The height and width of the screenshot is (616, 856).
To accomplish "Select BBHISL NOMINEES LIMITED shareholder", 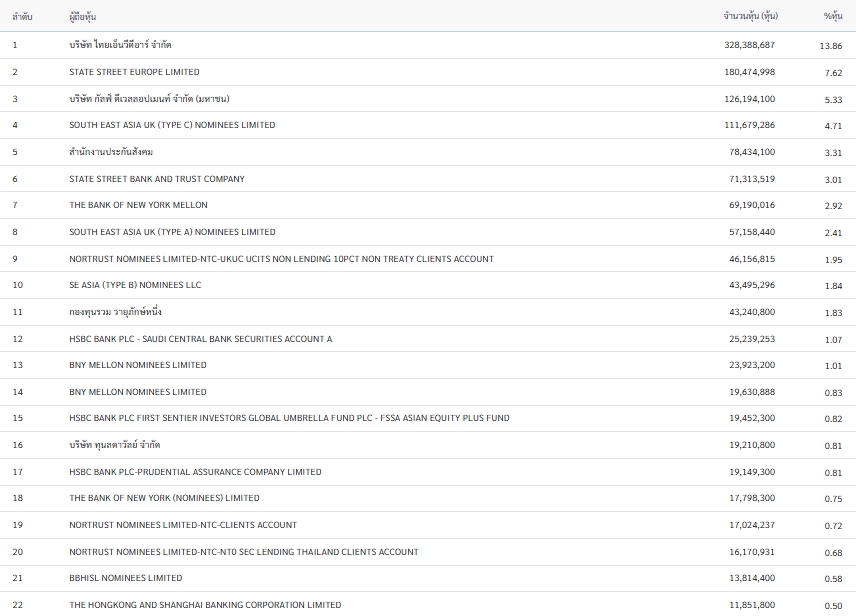I will pos(126,578).
